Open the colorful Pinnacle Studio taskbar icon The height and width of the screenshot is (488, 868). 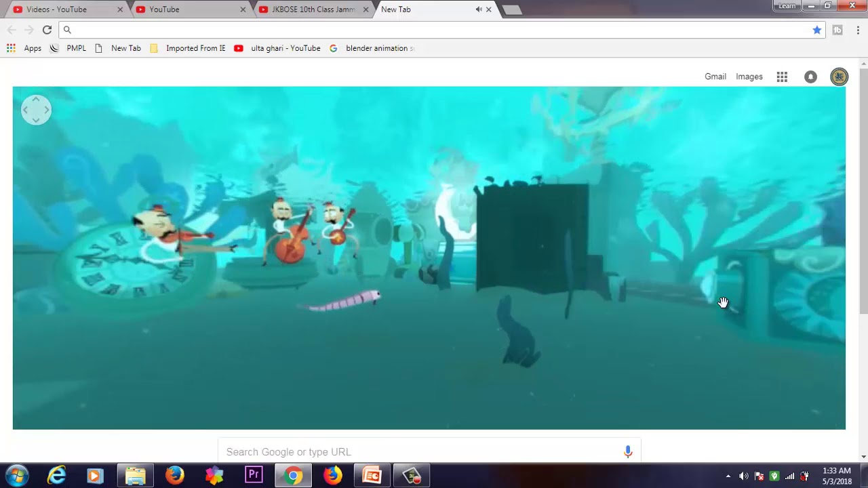click(214, 476)
